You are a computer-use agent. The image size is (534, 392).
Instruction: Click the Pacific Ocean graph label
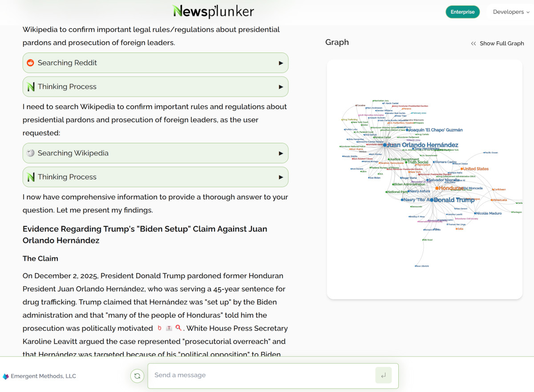491,153
